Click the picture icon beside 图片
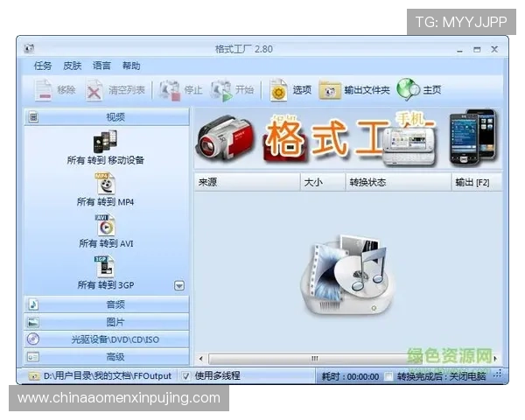 tap(33, 322)
